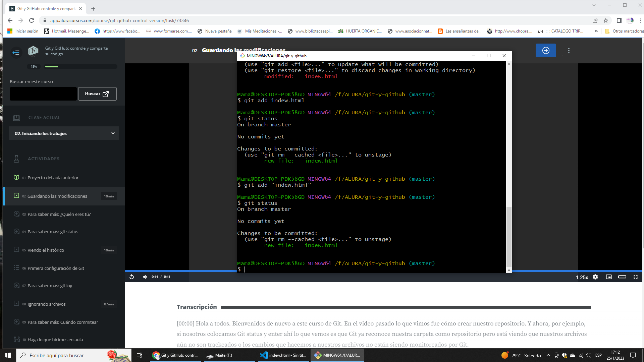644x362 pixels.
Task: Open Windows Start menu
Action: tap(8, 355)
